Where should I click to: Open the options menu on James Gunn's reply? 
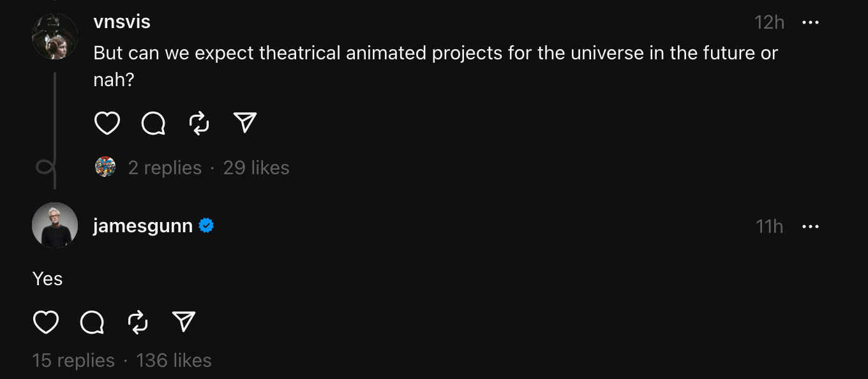[x=811, y=227]
